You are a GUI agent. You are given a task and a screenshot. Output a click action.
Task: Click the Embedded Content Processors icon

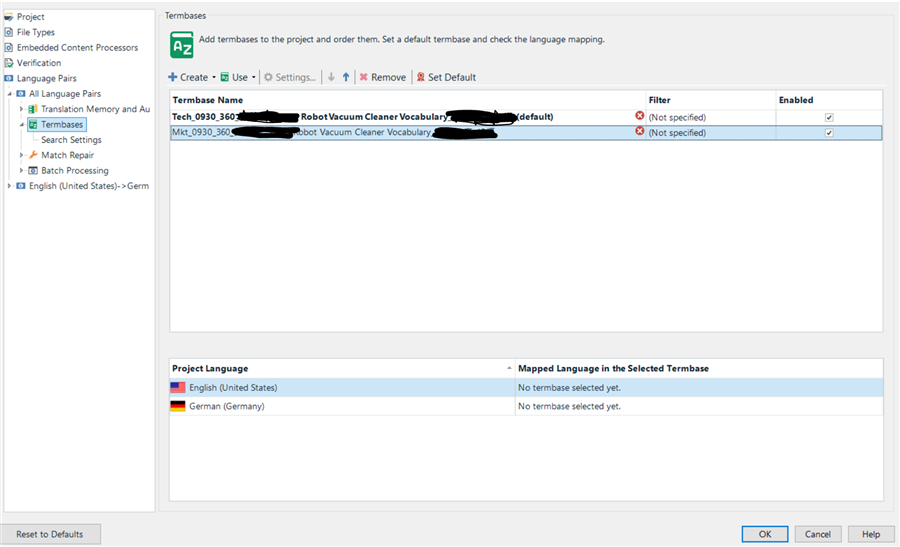[9, 48]
